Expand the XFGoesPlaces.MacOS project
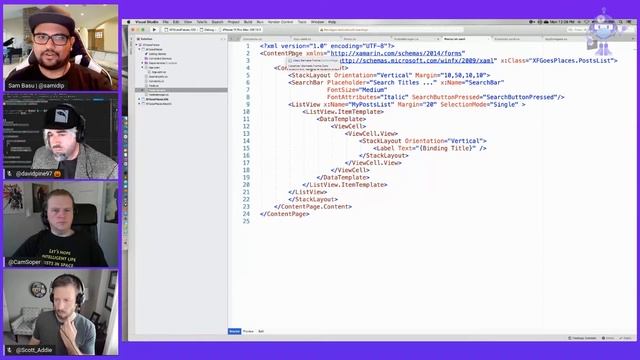The height and width of the screenshot is (360, 640). (x=140, y=104)
